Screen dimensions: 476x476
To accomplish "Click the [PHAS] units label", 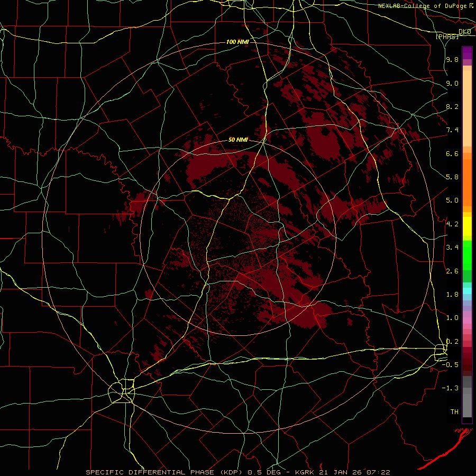I will [x=447, y=36].
